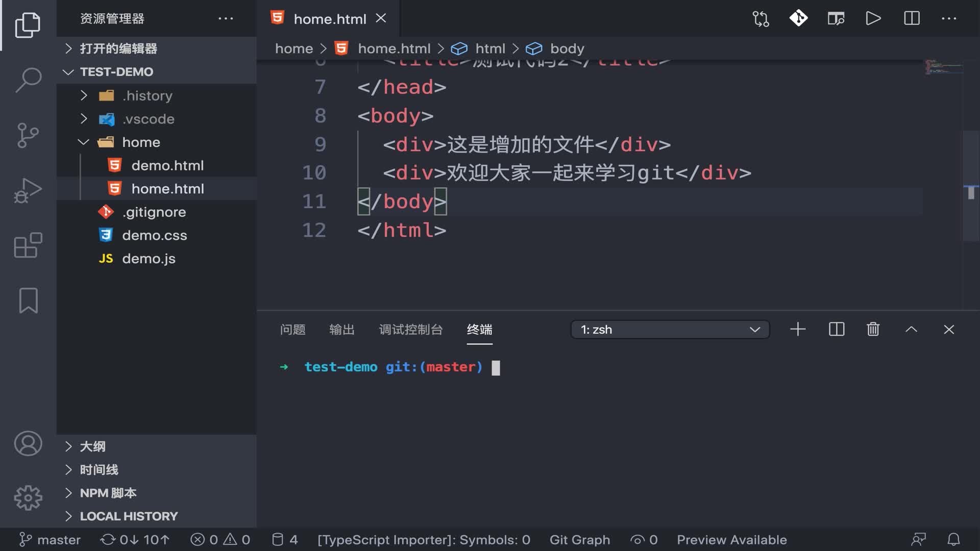The image size is (980, 551).
Task: Open the Run and Debug view
Action: pyautogui.click(x=28, y=191)
